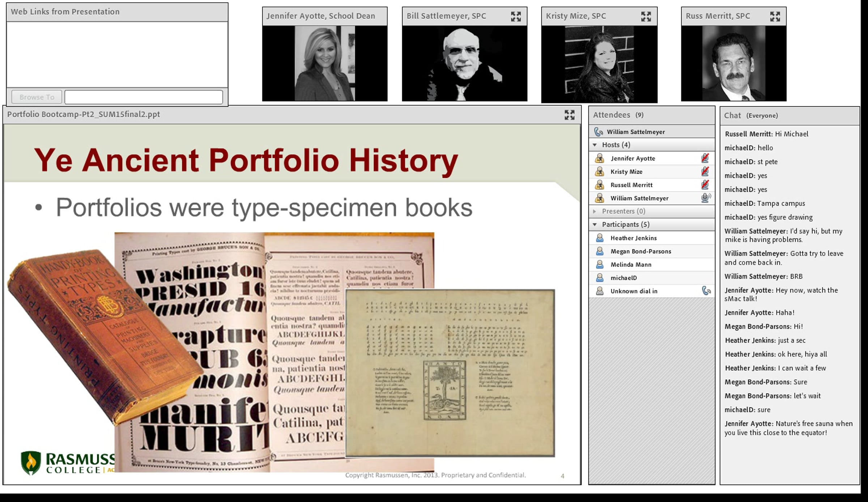Expand Portfolio Bootcamp slide pod to fullscreen
Screen dimensions: 868x502
pyautogui.click(x=569, y=115)
